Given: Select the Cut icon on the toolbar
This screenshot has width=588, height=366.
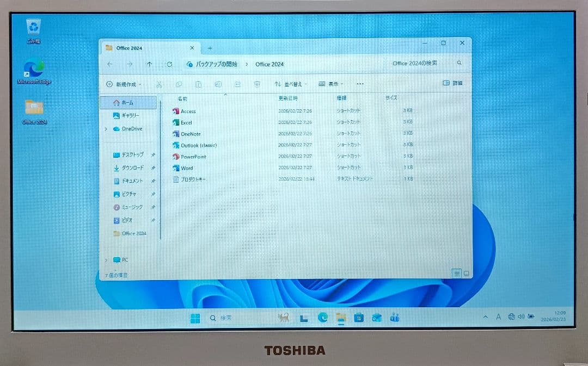Looking at the screenshot, I should pyautogui.click(x=160, y=84).
